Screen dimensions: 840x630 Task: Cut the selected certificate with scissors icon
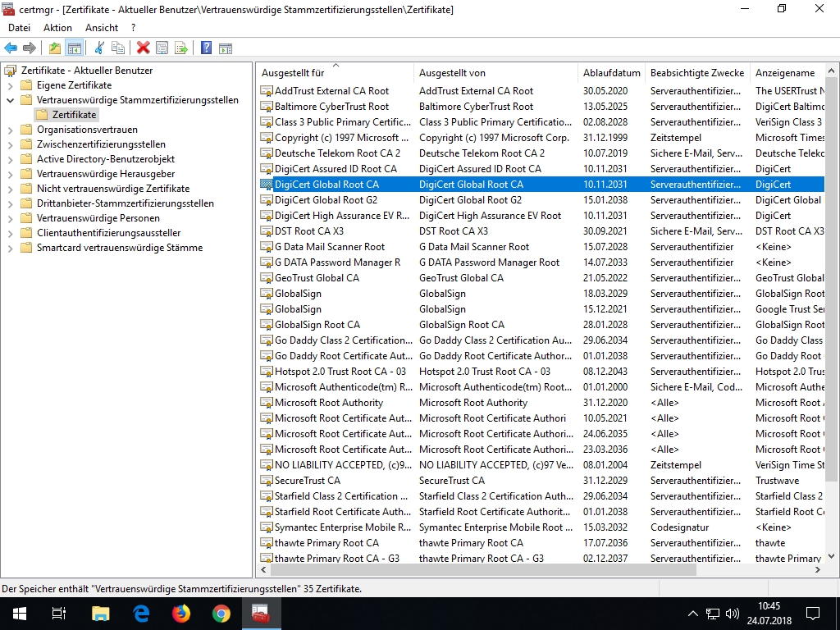coord(99,48)
